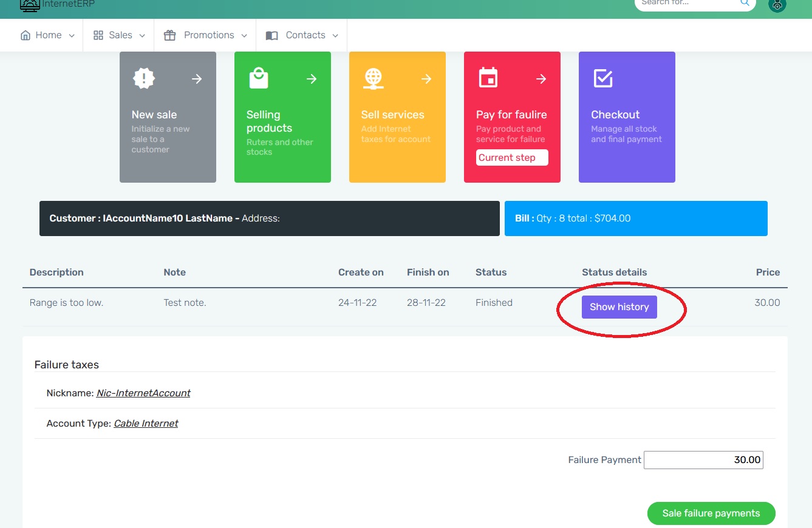Open the Selling products step title
812x528 pixels.
[x=270, y=121]
